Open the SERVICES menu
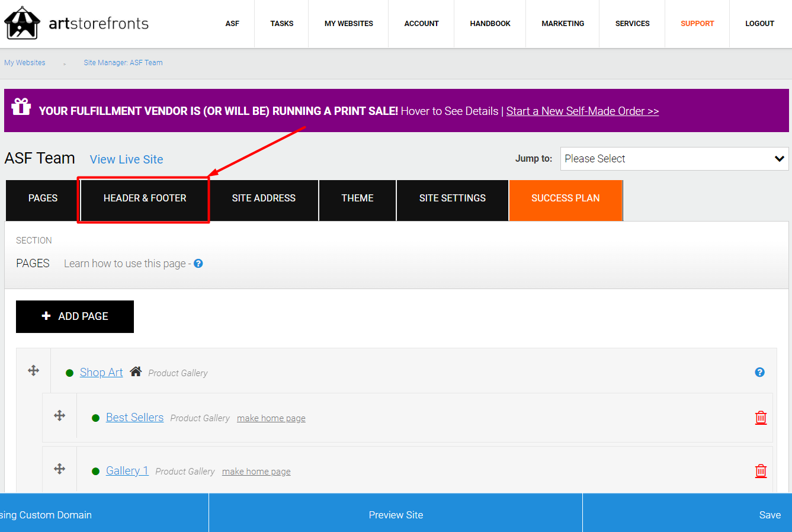792x532 pixels. (633, 24)
